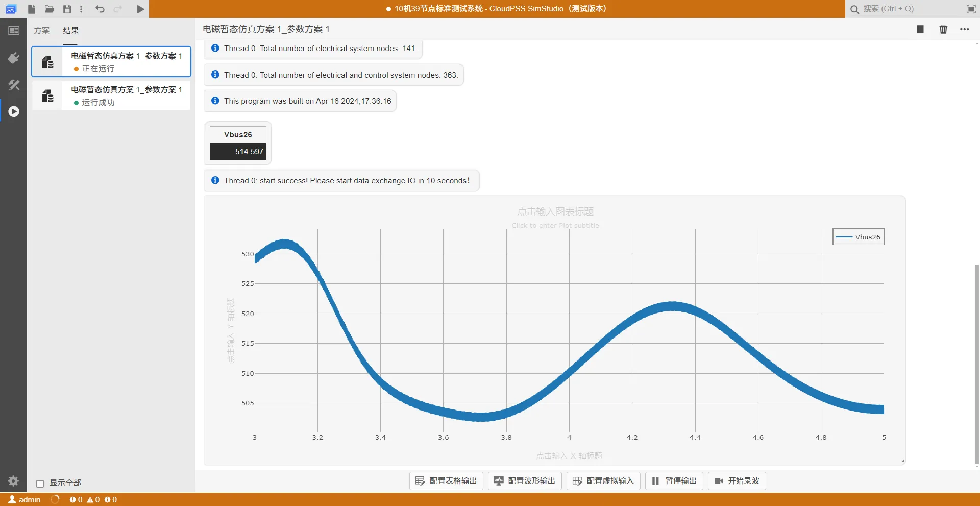The height and width of the screenshot is (506, 980).
Task: Click 配置虚拟输入 button
Action: [603, 481]
